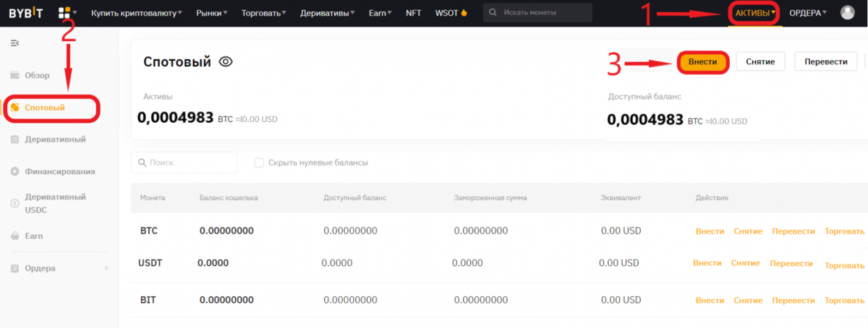Click Снятие link in BTC row
The width and height of the screenshot is (868, 328).
(x=748, y=231)
